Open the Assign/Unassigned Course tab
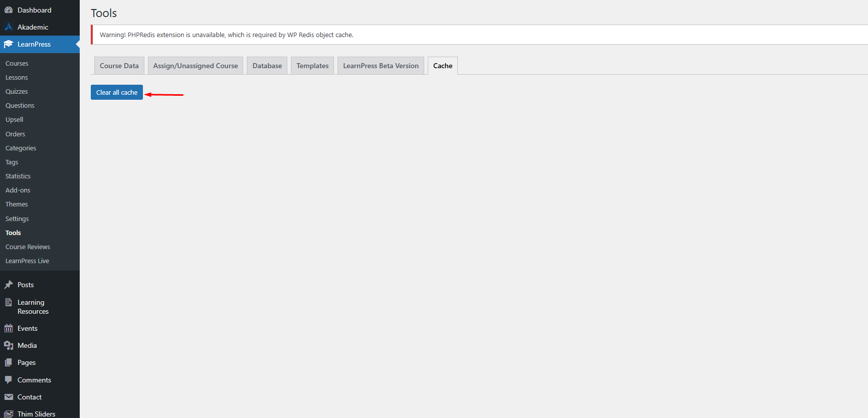 click(196, 66)
